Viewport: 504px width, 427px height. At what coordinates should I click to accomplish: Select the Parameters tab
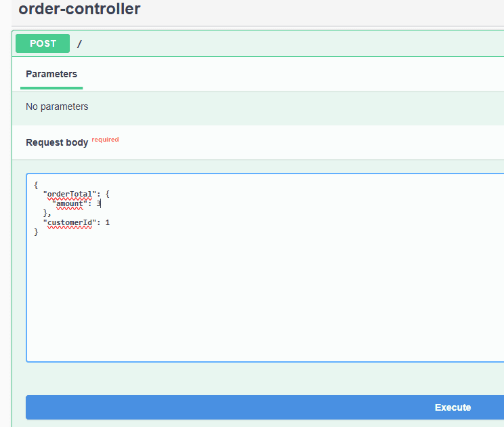51,75
